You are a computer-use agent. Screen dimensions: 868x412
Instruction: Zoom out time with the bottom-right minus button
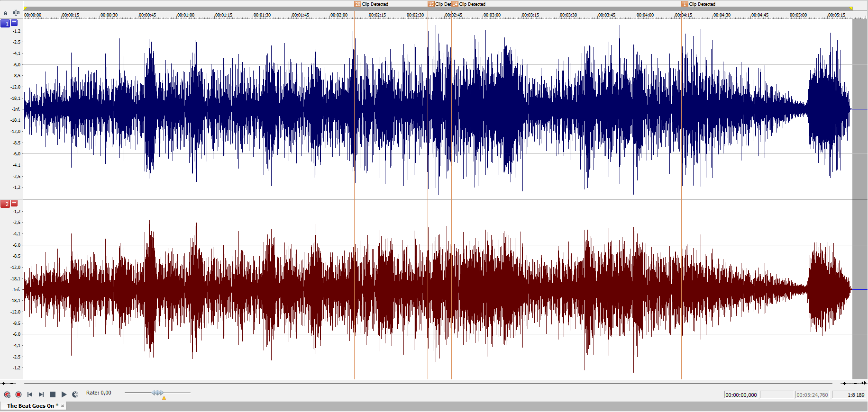pyautogui.click(x=855, y=384)
